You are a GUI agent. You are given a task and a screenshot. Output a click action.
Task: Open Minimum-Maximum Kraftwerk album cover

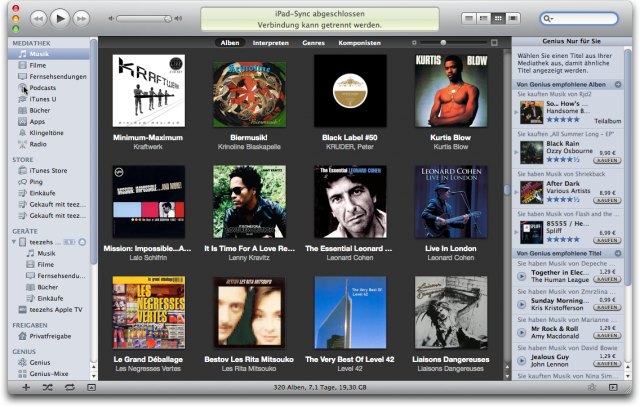[x=149, y=91]
